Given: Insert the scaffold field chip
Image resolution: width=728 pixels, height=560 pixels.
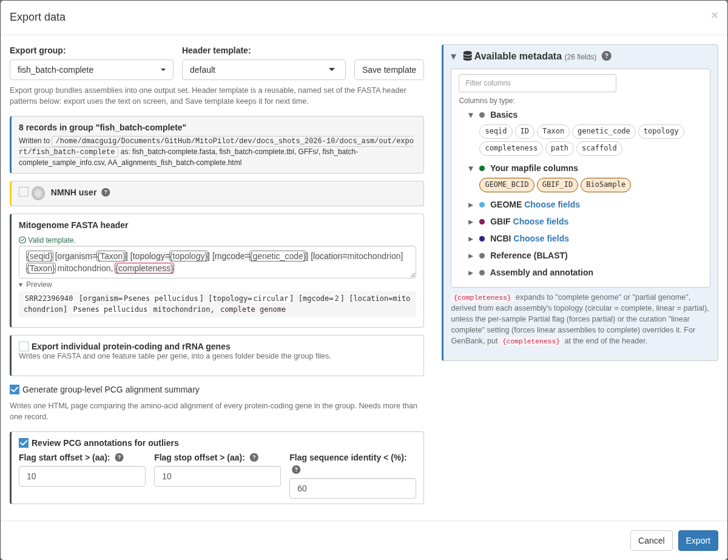Looking at the screenshot, I should pos(599,149).
